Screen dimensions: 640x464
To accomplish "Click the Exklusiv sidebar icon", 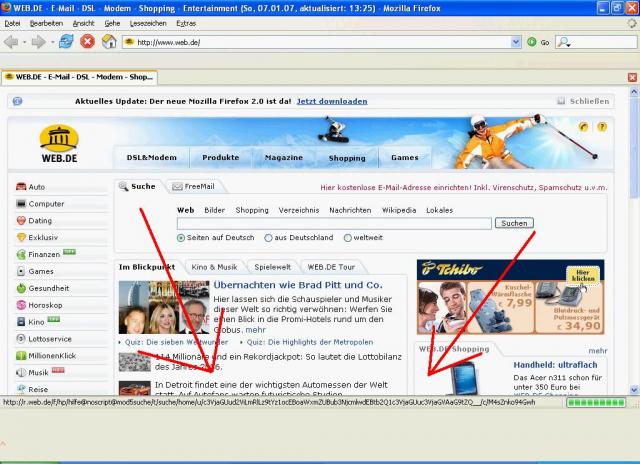I will point(21,237).
